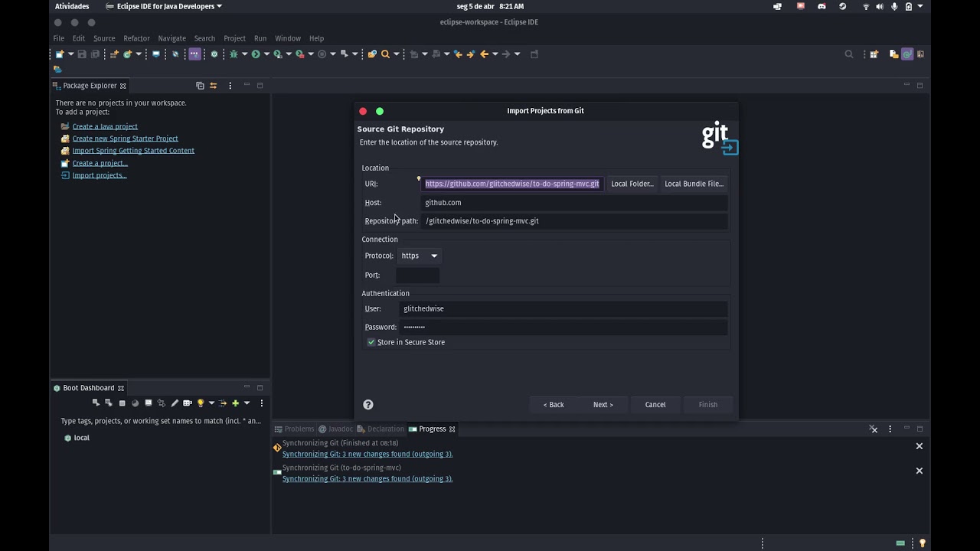
Task: Open the Window menu
Action: [x=288, y=38]
